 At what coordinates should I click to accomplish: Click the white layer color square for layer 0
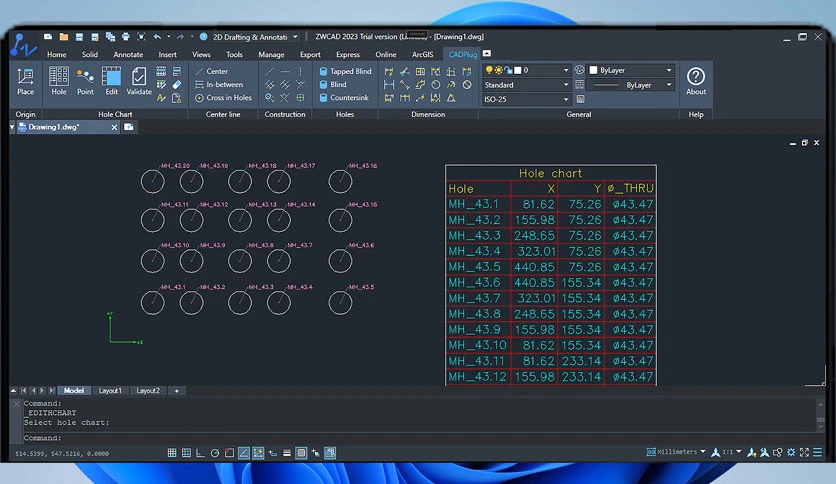tap(517, 70)
